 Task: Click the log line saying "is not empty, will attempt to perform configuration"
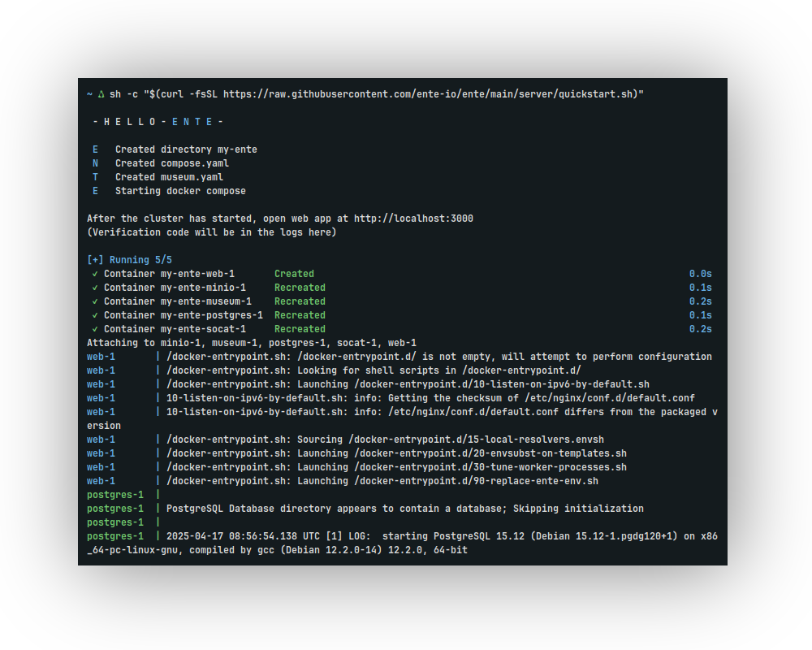[400, 357]
